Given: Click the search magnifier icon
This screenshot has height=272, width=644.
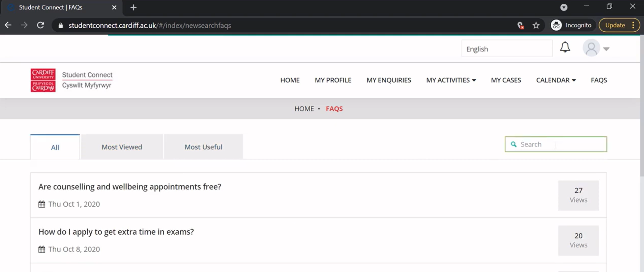Looking at the screenshot, I should [x=514, y=144].
